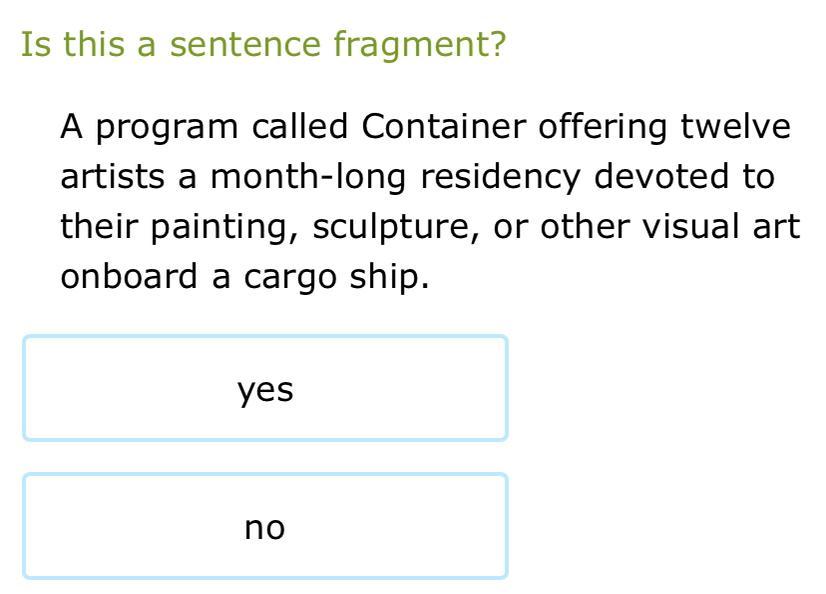Select the "no" answer button
The height and width of the screenshot is (594, 826).
(x=265, y=527)
